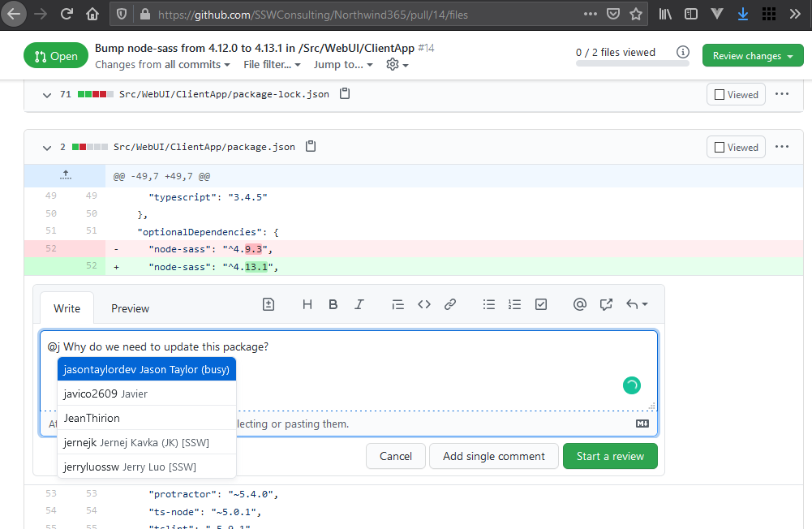Click the Bold formatting icon
Image resolution: width=812 pixels, height=529 pixels.
click(x=333, y=304)
